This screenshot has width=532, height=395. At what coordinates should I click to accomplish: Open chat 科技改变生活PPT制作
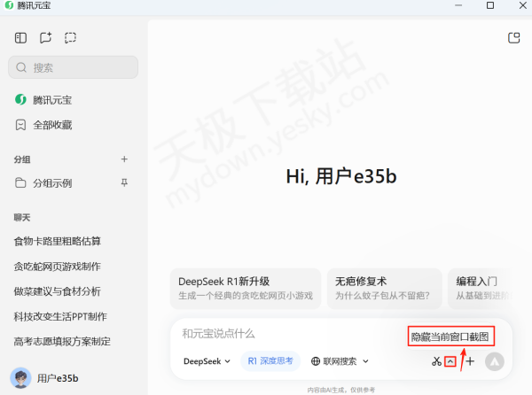60,316
